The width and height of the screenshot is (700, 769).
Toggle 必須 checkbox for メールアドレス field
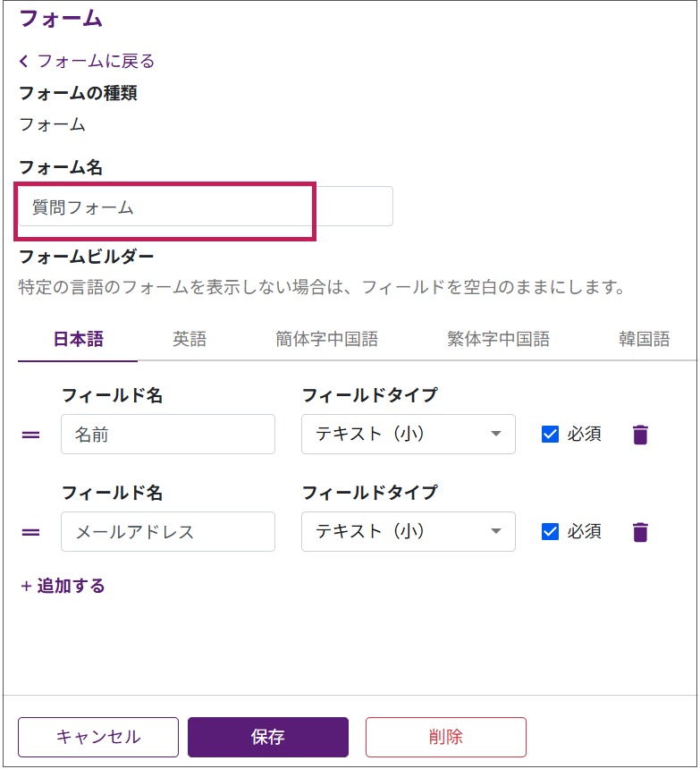pyautogui.click(x=550, y=532)
